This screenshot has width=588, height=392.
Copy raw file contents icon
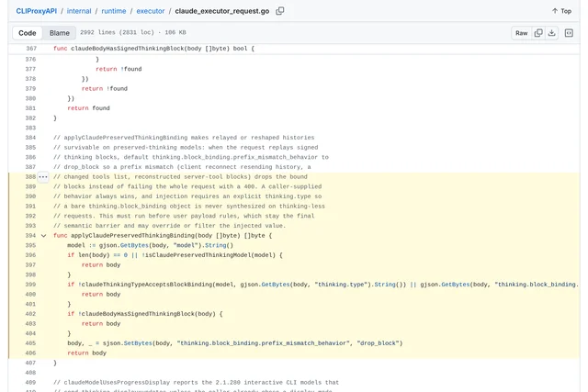(538, 33)
